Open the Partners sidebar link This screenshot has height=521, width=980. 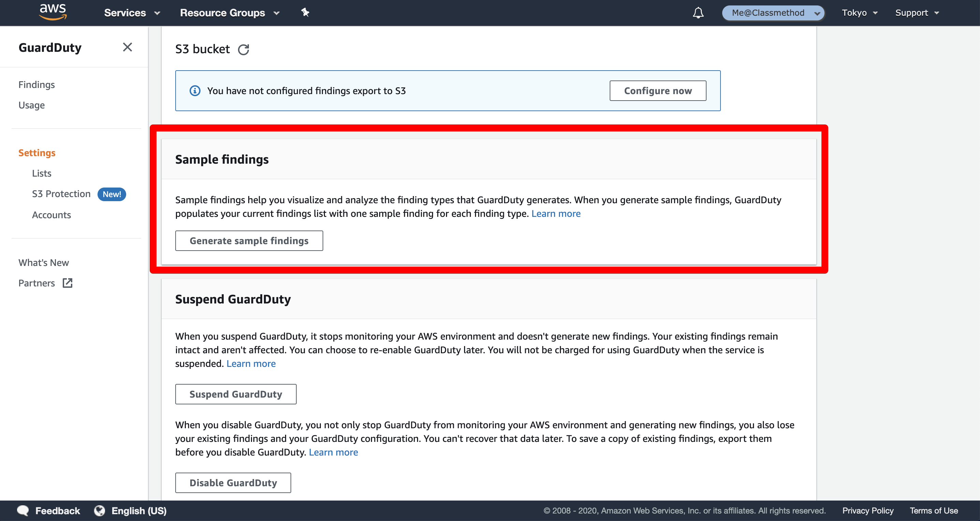coord(36,283)
